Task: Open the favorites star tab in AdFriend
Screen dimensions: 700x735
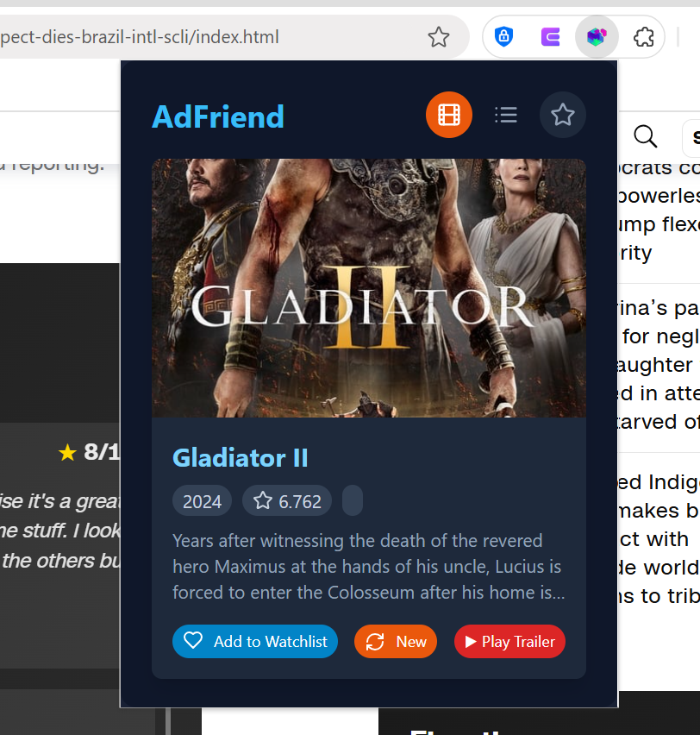Action: coord(562,115)
